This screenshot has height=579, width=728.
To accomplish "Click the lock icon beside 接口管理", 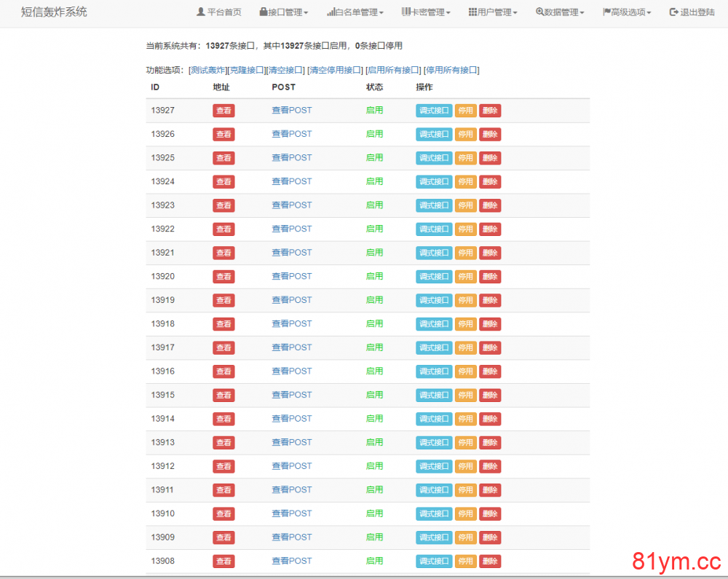I will [263, 12].
